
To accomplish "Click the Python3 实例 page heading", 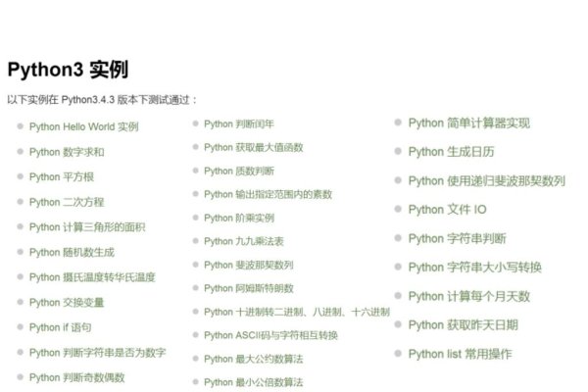I will [68, 70].
